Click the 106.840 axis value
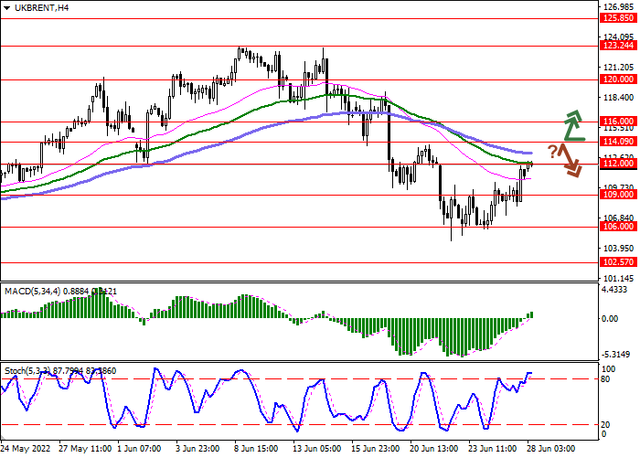This screenshot has height=457, width=640. click(619, 218)
